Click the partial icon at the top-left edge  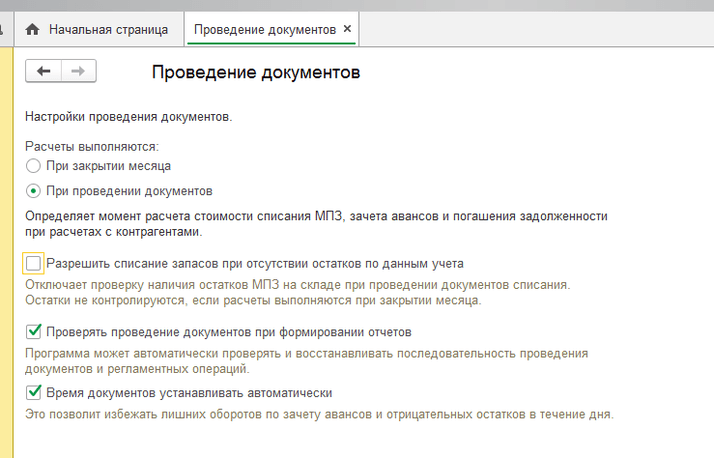pyautogui.click(x=3, y=30)
